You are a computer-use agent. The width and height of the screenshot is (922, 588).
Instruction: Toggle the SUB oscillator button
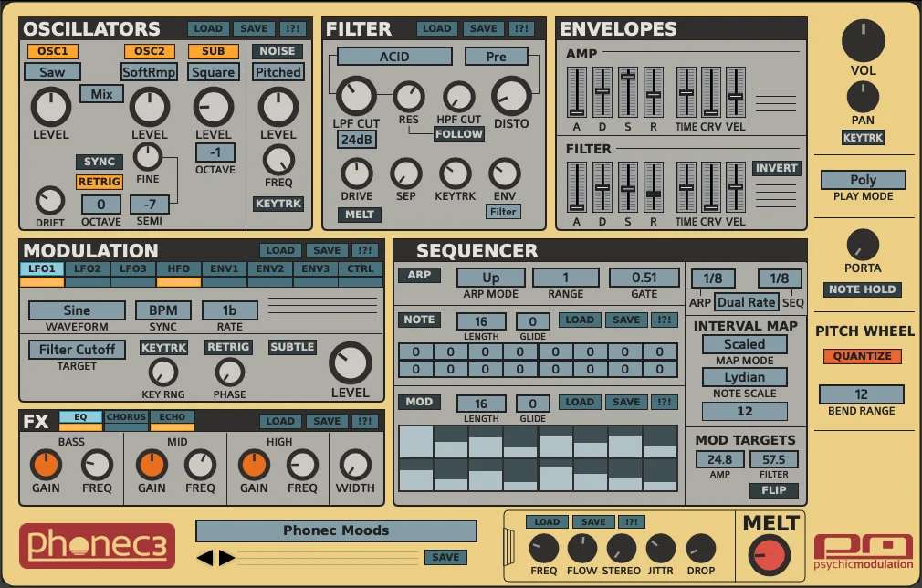pyautogui.click(x=213, y=51)
